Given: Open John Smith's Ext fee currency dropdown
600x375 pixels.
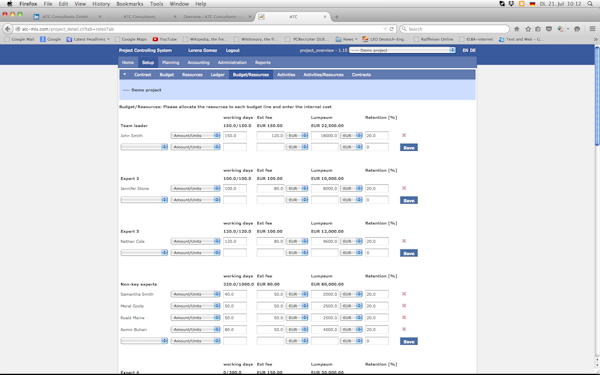Looking at the screenshot, I should (297, 135).
